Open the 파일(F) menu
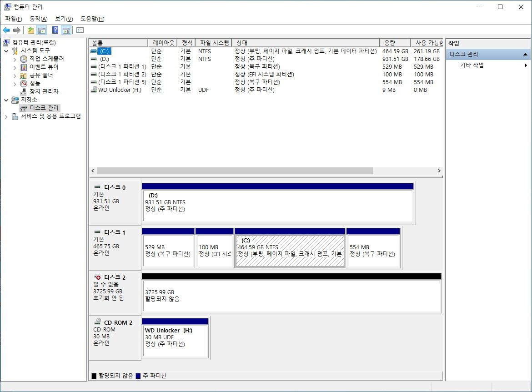This screenshot has height=392, width=532. 13,19
